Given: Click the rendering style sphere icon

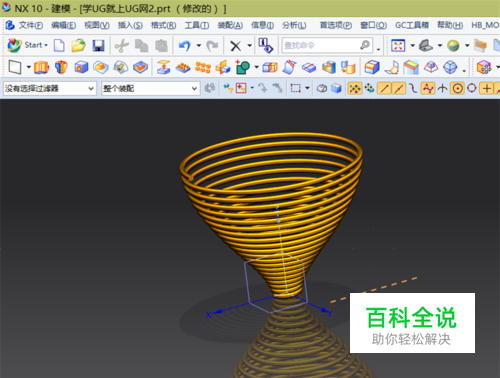Looking at the screenshot, I should point(453,45).
